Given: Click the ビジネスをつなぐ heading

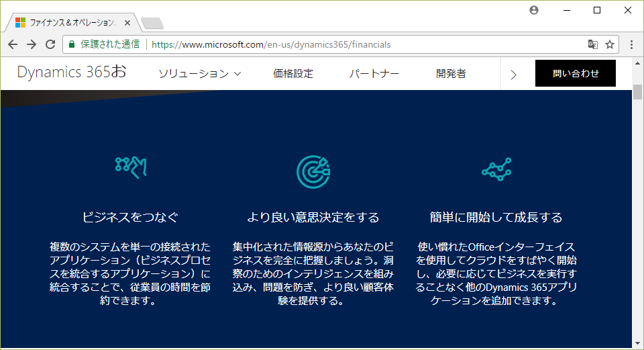Looking at the screenshot, I should [130, 217].
